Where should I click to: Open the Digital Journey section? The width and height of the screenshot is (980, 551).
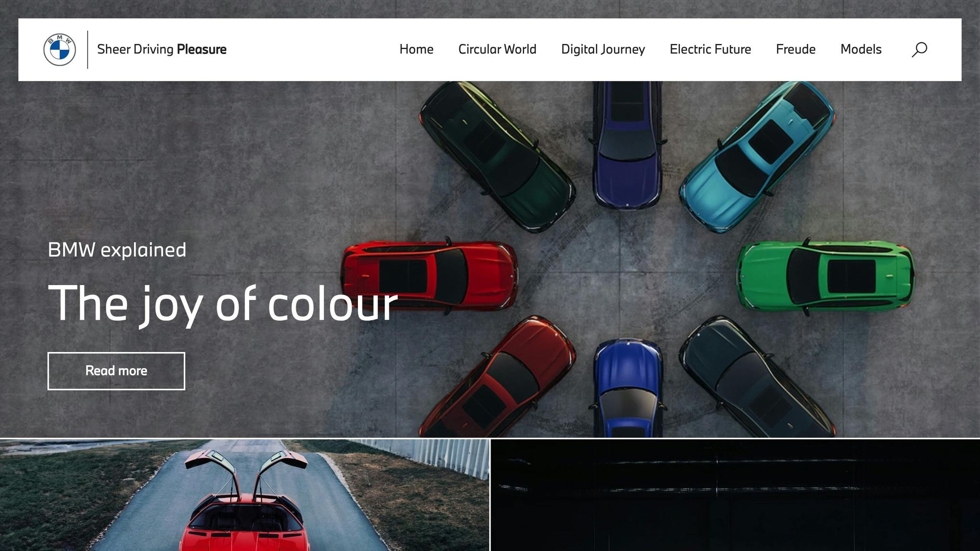point(603,49)
